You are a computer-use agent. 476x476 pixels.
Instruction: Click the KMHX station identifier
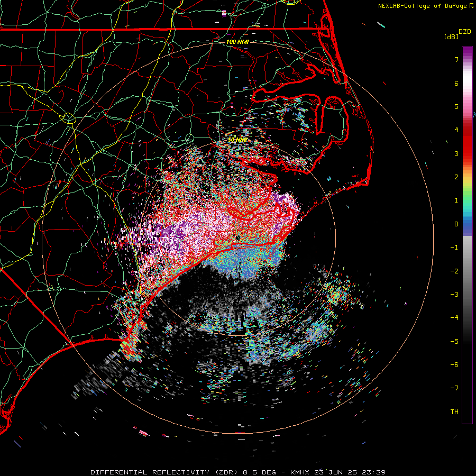[300, 472]
